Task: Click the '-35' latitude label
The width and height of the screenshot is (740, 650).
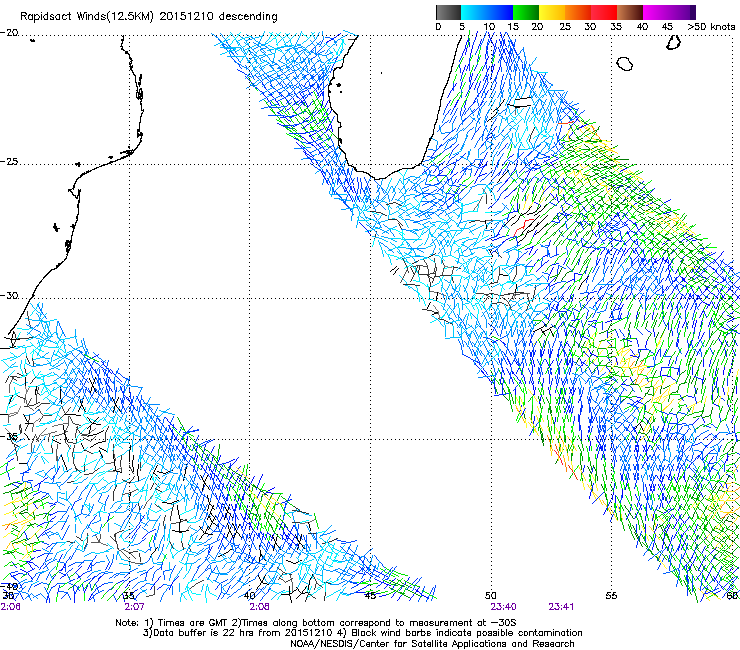Action: click(x=9, y=436)
